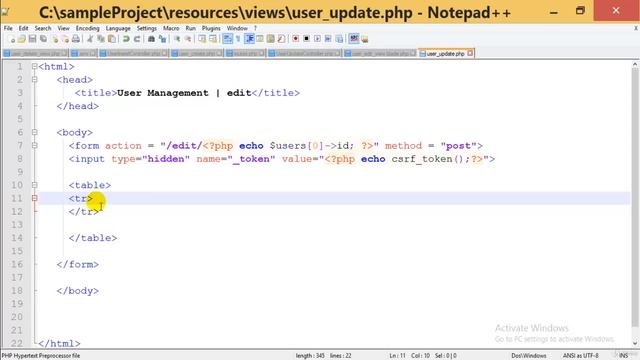Collapse the form fold on line 7

point(34,145)
